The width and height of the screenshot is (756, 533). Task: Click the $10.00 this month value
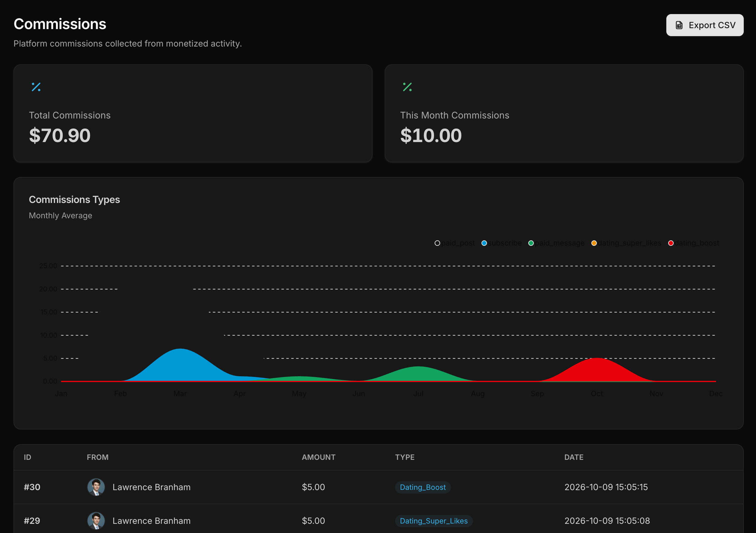tap(431, 135)
